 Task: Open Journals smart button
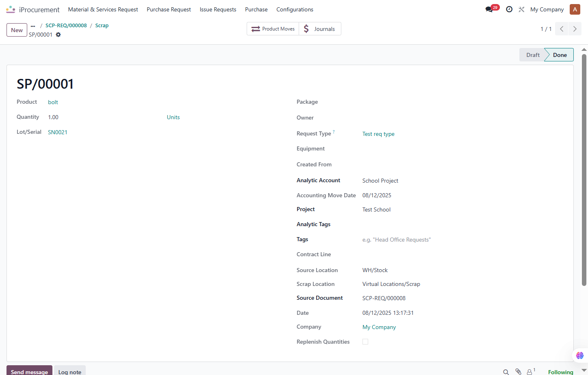[x=320, y=29]
